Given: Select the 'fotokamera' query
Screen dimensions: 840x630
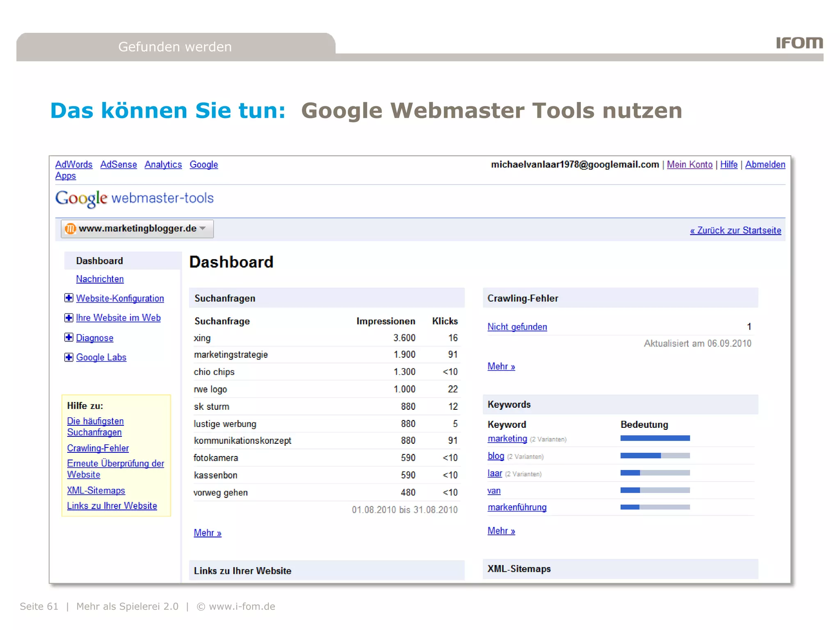Looking at the screenshot, I should click(326, 458).
